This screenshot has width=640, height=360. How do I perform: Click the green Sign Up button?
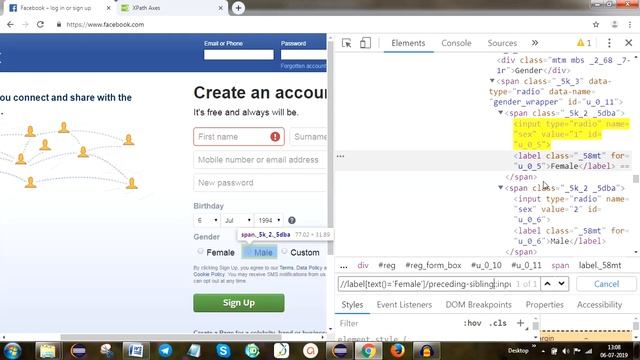point(239,303)
